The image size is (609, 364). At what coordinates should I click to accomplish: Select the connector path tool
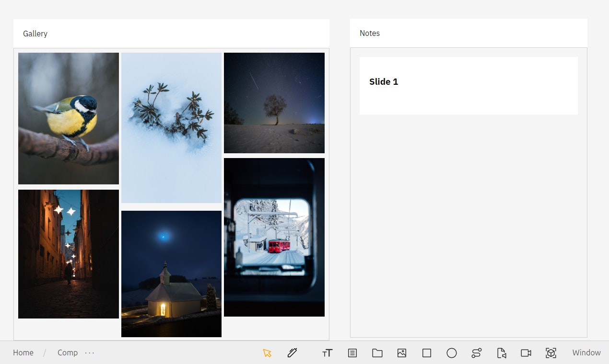click(476, 353)
